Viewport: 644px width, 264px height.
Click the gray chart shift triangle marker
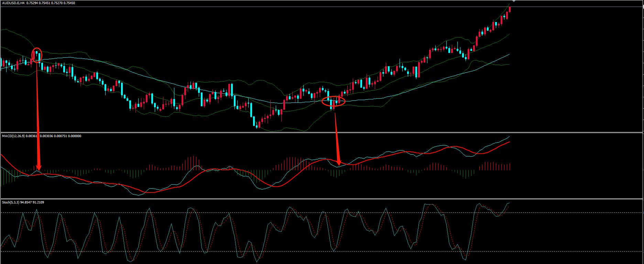[514, 1]
